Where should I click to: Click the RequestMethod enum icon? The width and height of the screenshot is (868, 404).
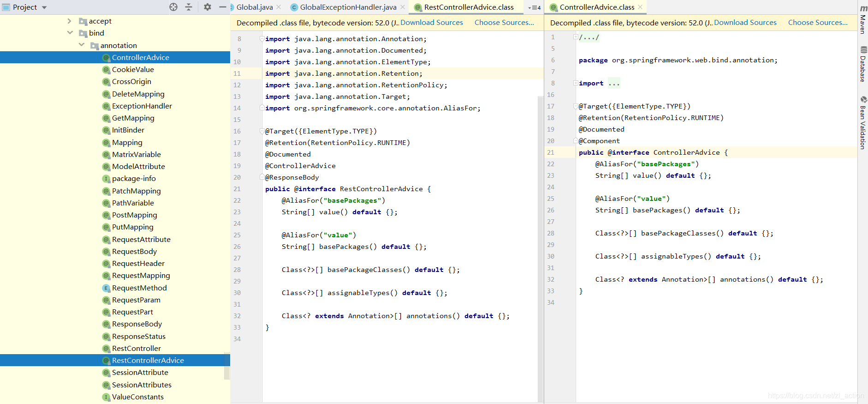point(106,288)
